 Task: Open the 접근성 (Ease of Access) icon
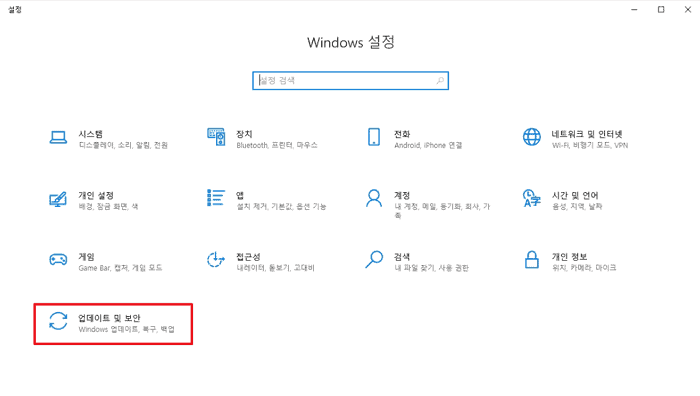[216, 259]
